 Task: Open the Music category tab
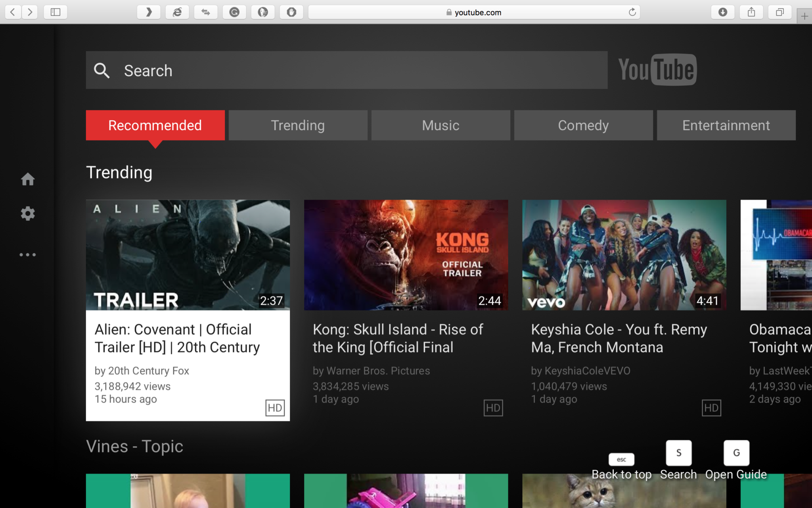440,125
